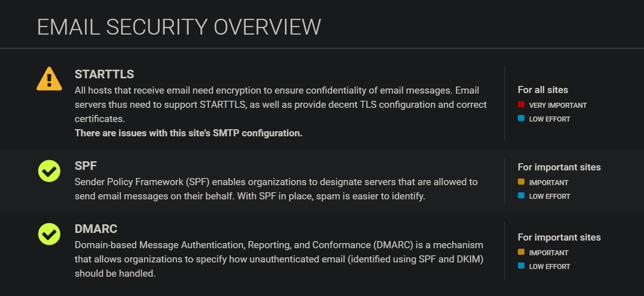
Task: Click the EMAIL SECURITY OVERVIEW title
Action: (x=178, y=27)
